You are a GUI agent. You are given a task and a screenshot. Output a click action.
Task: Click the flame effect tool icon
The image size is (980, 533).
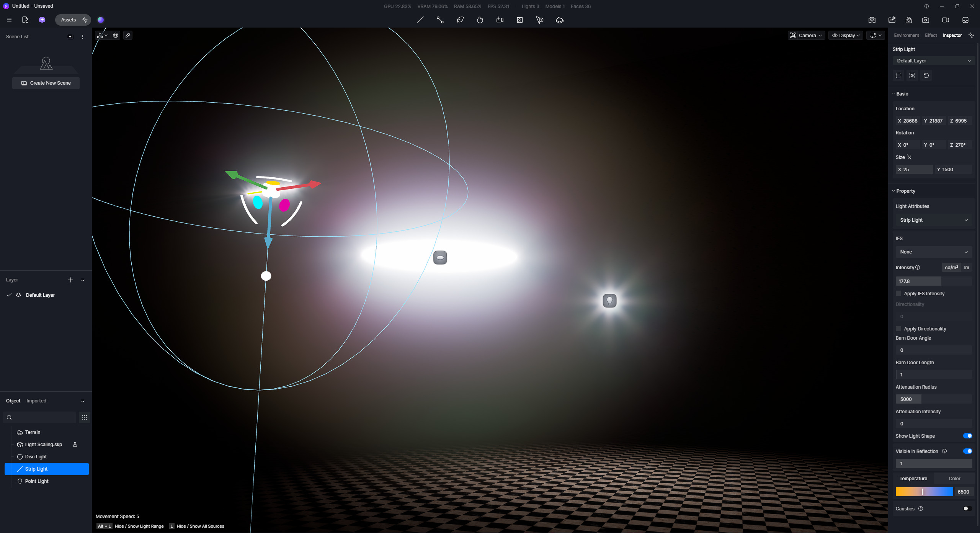click(480, 20)
